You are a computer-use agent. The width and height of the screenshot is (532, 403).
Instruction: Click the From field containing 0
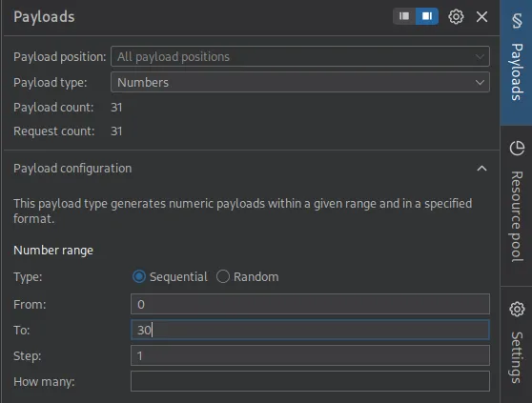point(310,304)
